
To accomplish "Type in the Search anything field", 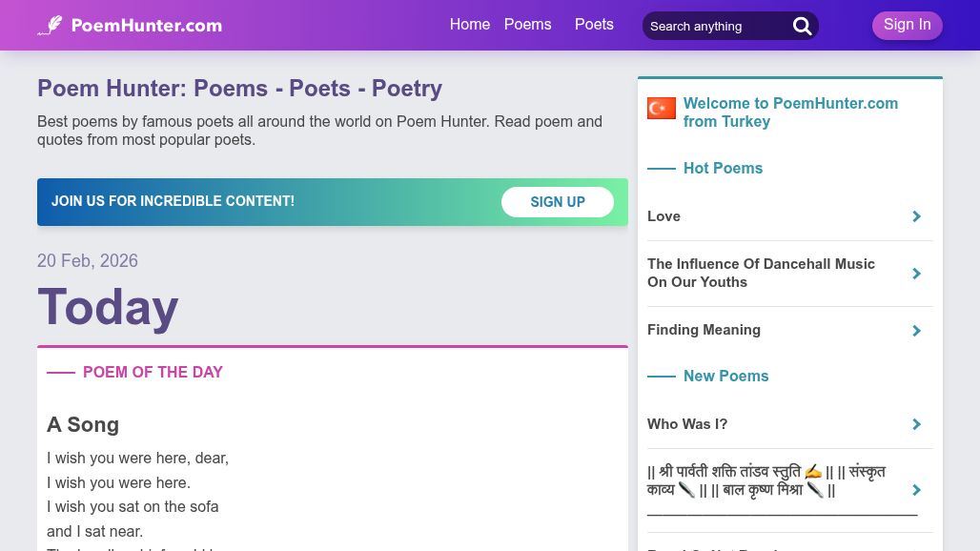I will 715,27.
